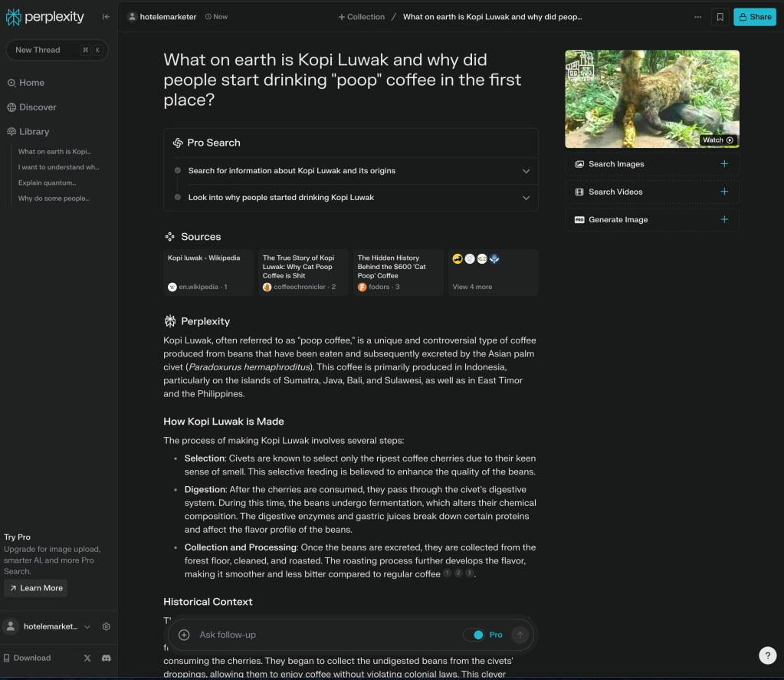The image size is (784, 680).
Task: Click the Search Videos film icon
Action: 579,192
